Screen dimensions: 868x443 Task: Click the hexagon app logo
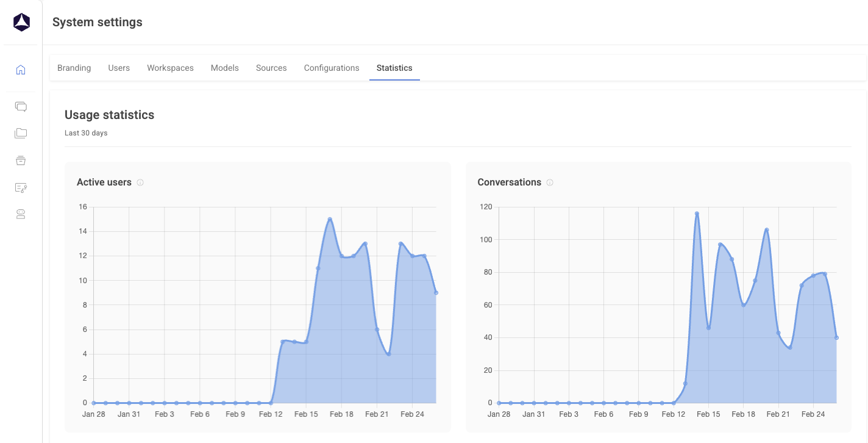(21, 23)
